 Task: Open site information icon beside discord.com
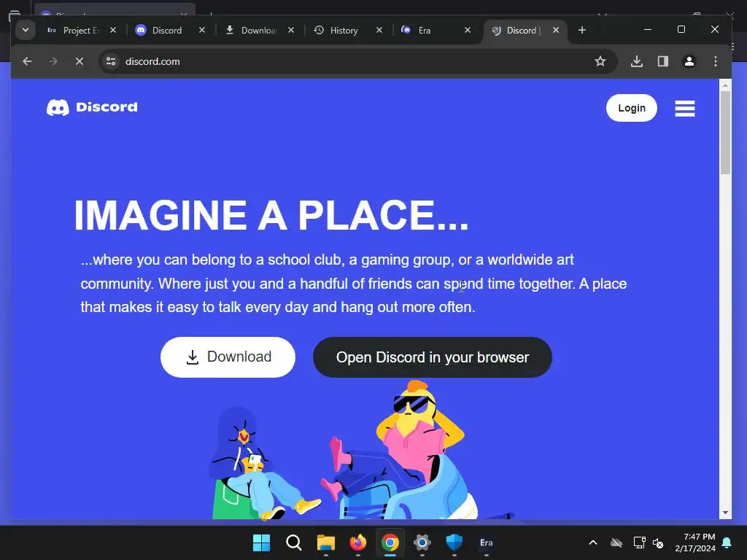pos(111,61)
